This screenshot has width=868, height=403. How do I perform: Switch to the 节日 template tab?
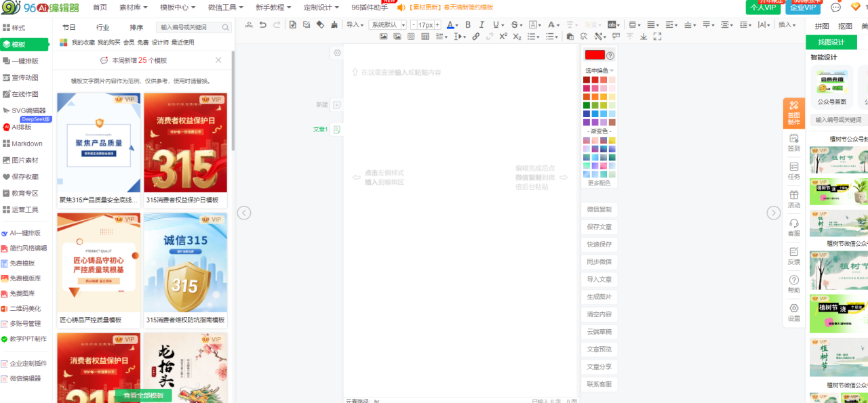point(69,28)
